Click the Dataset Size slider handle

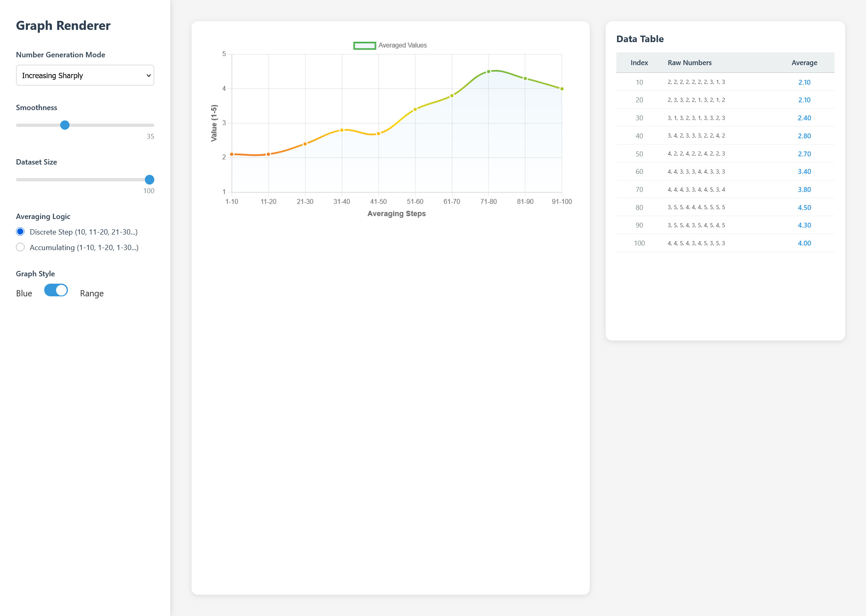(x=149, y=180)
